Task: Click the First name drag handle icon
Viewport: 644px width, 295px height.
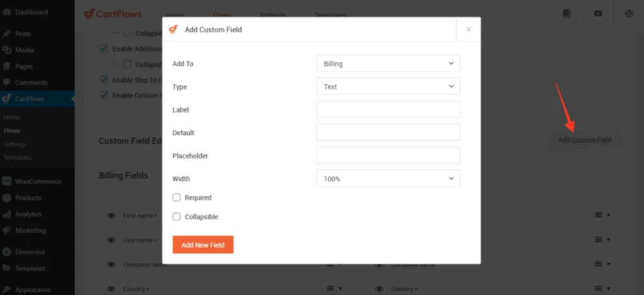Action: [599, 216]
